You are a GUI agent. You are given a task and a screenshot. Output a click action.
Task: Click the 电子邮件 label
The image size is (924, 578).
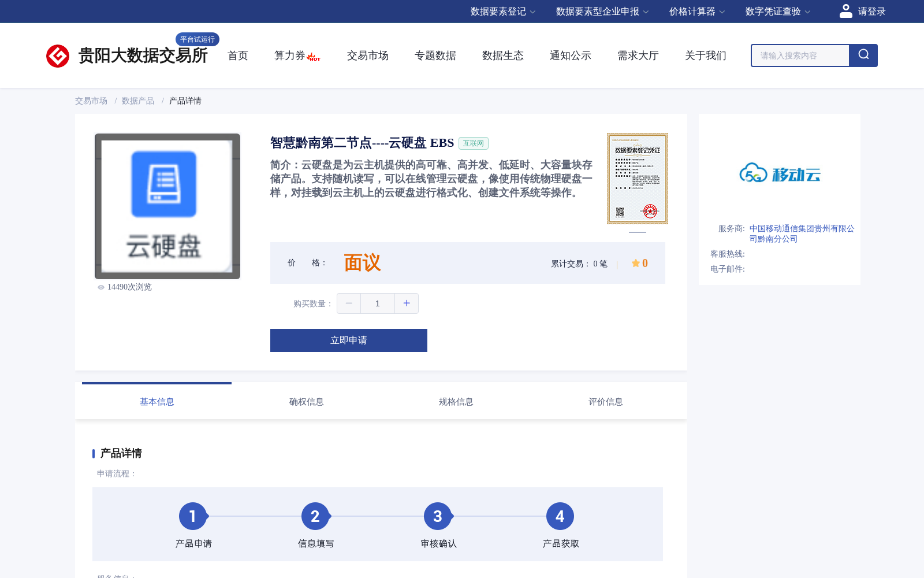click(728, 269)
